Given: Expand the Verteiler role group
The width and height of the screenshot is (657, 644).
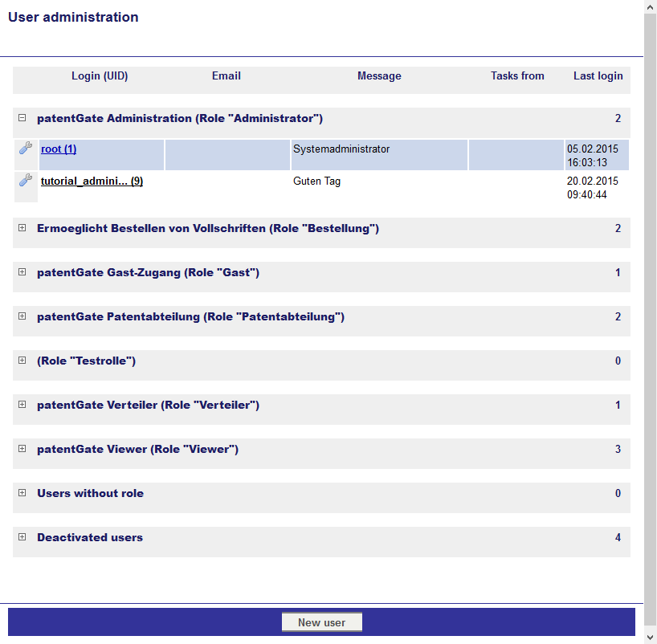Looking at the screenshot, I should pyautogui.click(x=22, y=405).
